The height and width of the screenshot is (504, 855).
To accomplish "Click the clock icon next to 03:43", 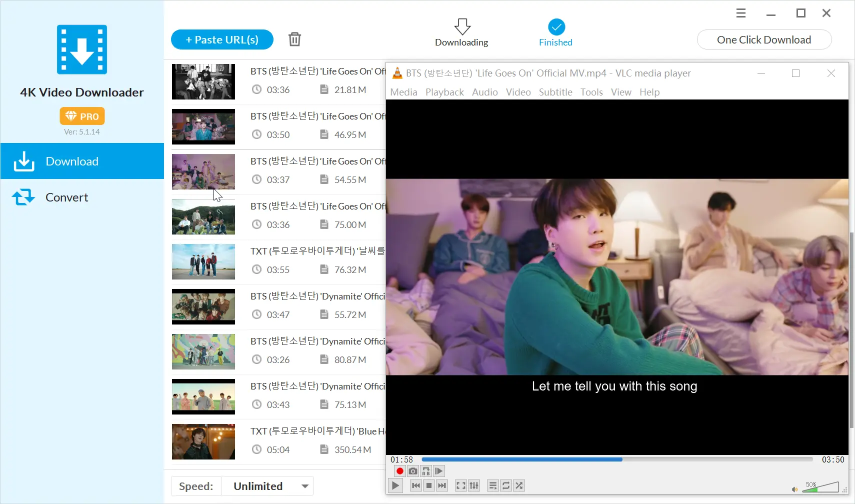I will pos(256,404).
